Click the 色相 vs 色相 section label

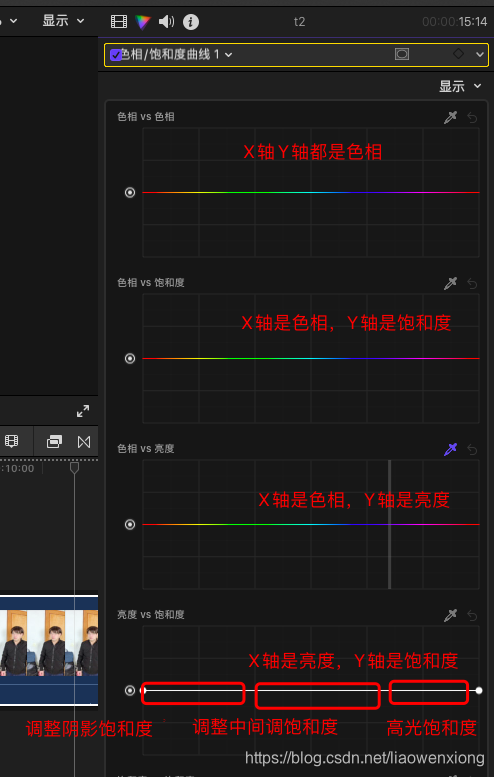(x=146, y=117)
